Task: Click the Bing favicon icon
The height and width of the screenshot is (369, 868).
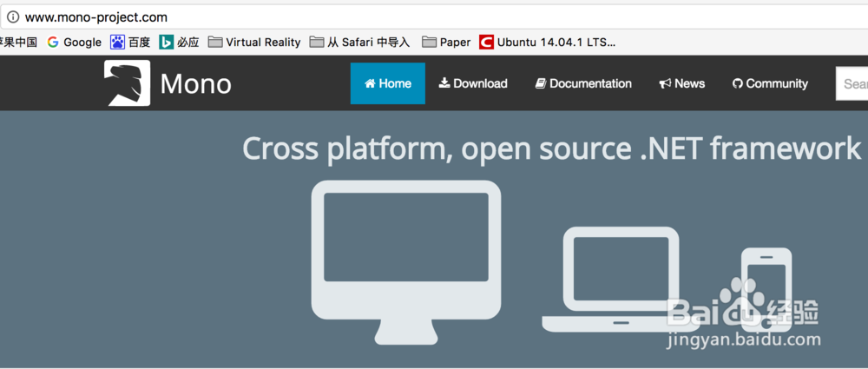Action: (x=166, y=42)
